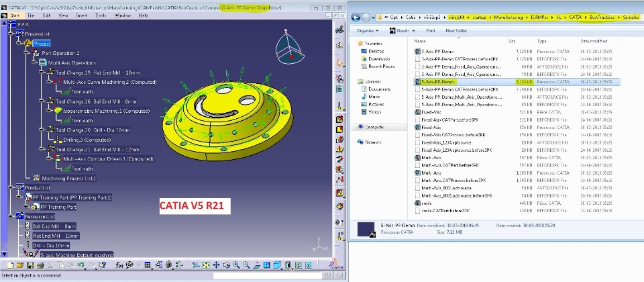644x282 pixels.
Task: Open the Isometric View icon's dropdown arrow
Action: (x=282, y=268)
